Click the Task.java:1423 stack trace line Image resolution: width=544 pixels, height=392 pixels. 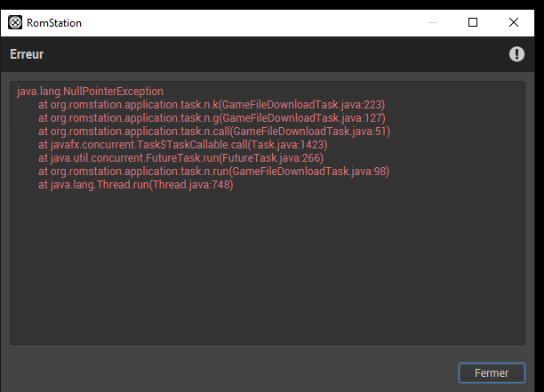click(x=183, y=145)
